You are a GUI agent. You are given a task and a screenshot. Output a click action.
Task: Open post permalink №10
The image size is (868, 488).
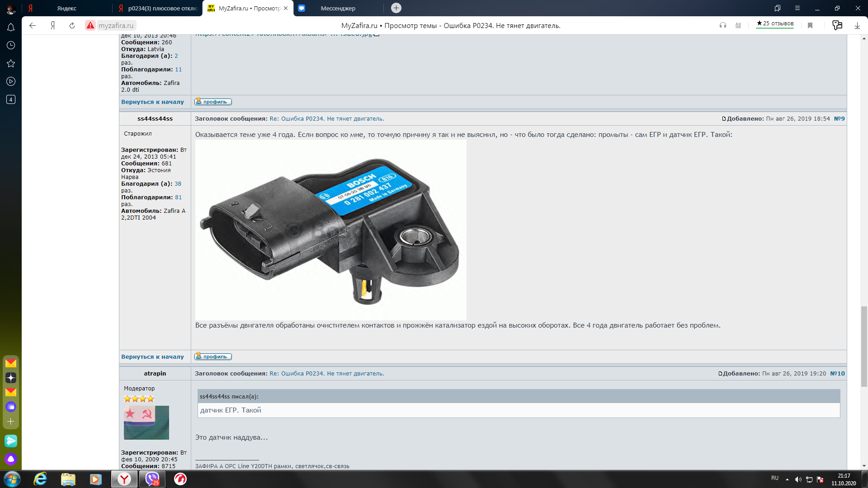837,374
